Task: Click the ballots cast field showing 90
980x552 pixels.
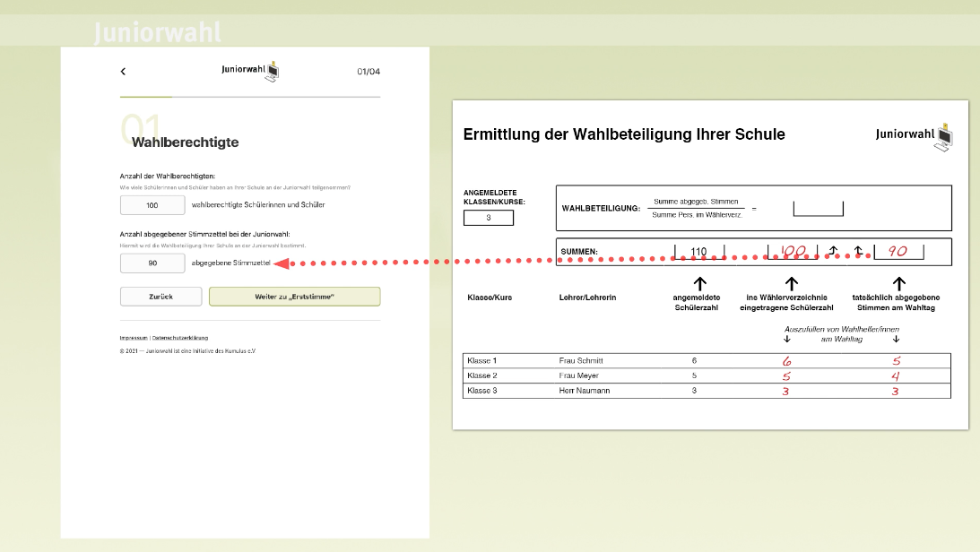Action: pyautogui.click(x=152, y=263)
